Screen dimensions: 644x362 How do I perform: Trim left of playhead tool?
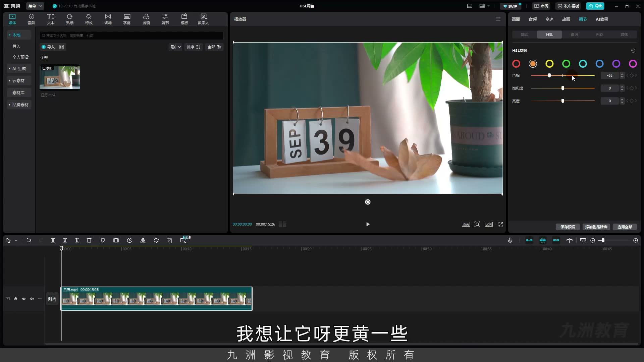point(65,240)
